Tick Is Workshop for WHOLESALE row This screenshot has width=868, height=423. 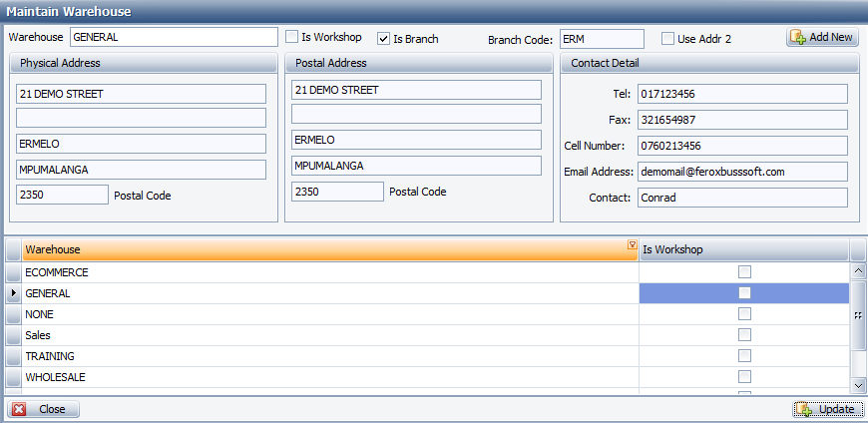point(744,376)
